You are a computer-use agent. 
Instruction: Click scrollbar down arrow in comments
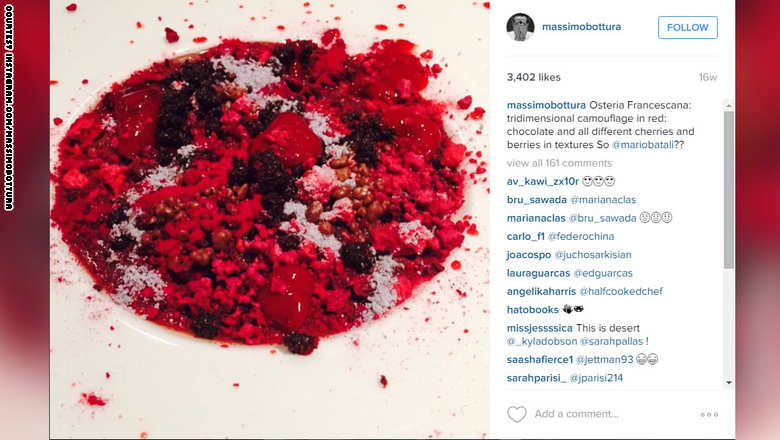click(x=729, y=382)
